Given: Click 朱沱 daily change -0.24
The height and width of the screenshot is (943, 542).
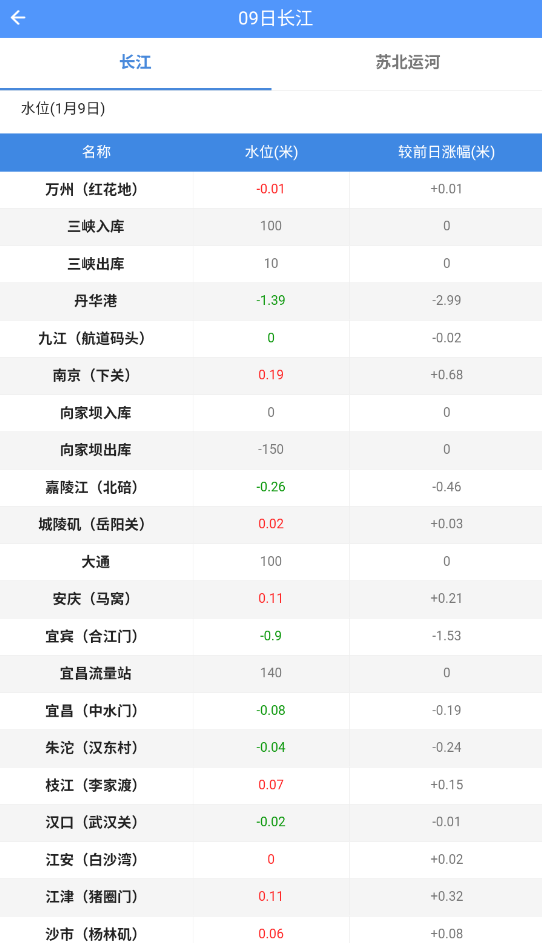Looking at the screenshot, I should (446, 748).
